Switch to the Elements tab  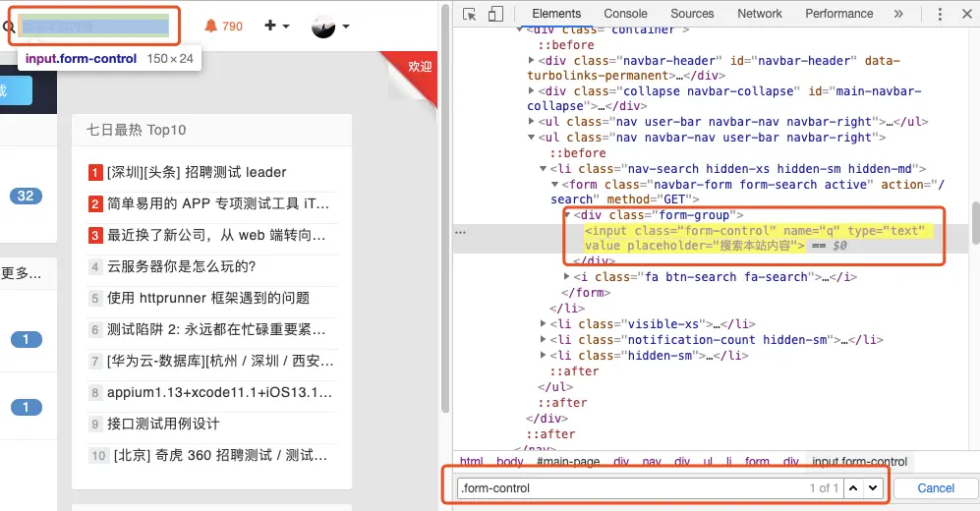click(x=556, y=14)
